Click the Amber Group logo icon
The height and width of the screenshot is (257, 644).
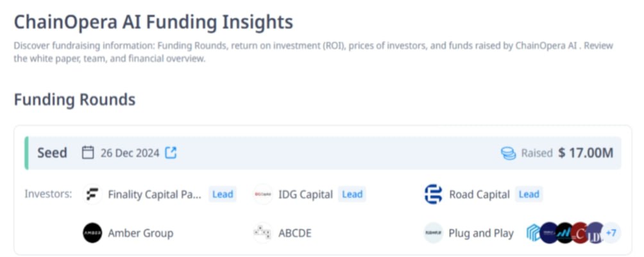(92, 233)
